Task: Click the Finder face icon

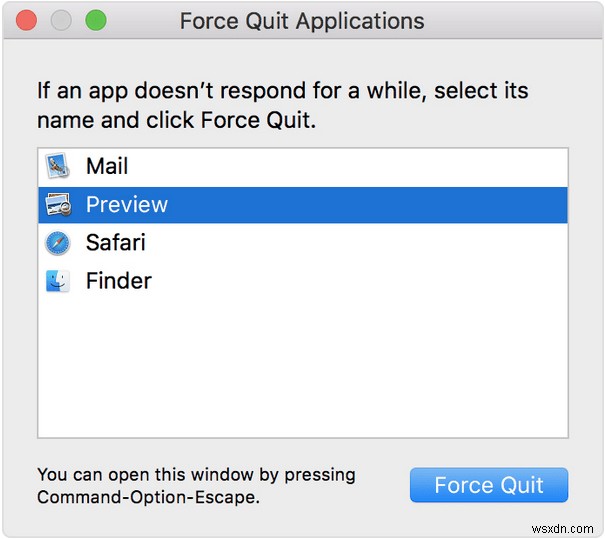Action: 57,281
